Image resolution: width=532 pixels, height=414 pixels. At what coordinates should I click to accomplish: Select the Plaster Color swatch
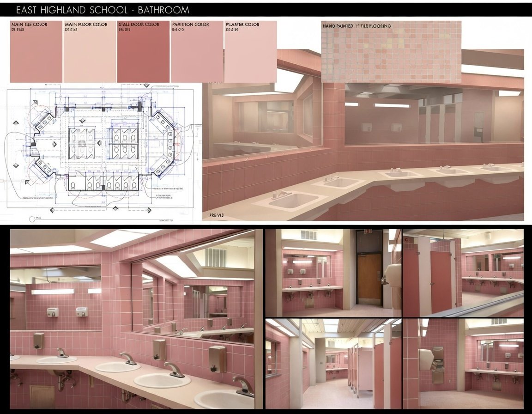[x=250, y=52]
